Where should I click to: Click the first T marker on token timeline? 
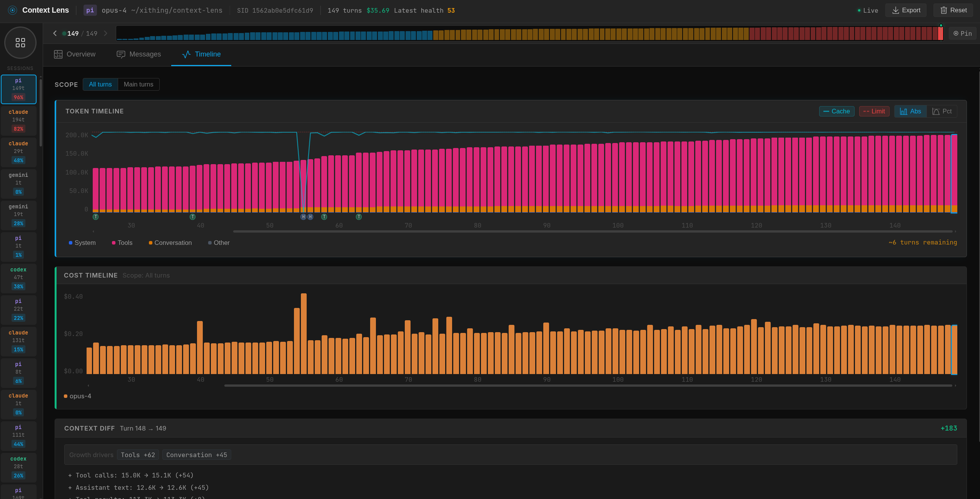[x=96, y=217]
